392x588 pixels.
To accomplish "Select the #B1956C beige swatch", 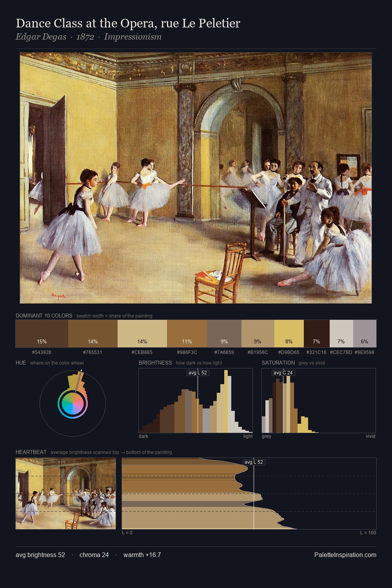I will coord(258,334).
